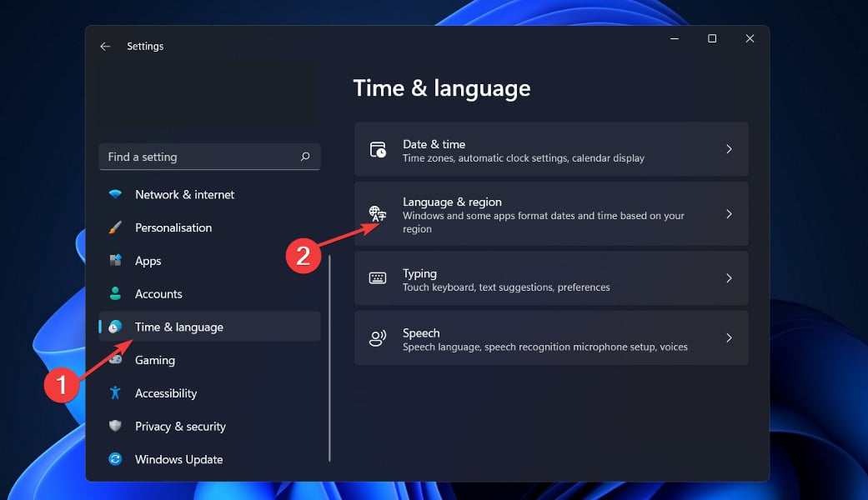This screenshot has height=500, width=868.
Task: Click 'Time zones, automatic clock settings' description
Action: [x=524, y=158]
